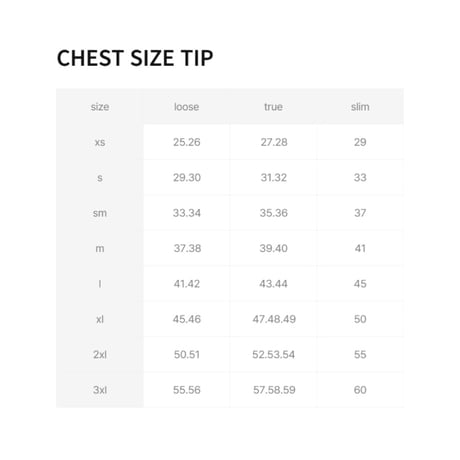The image size is (460, 460).
Task: Select the sm size row label
Action: [100, 213]
